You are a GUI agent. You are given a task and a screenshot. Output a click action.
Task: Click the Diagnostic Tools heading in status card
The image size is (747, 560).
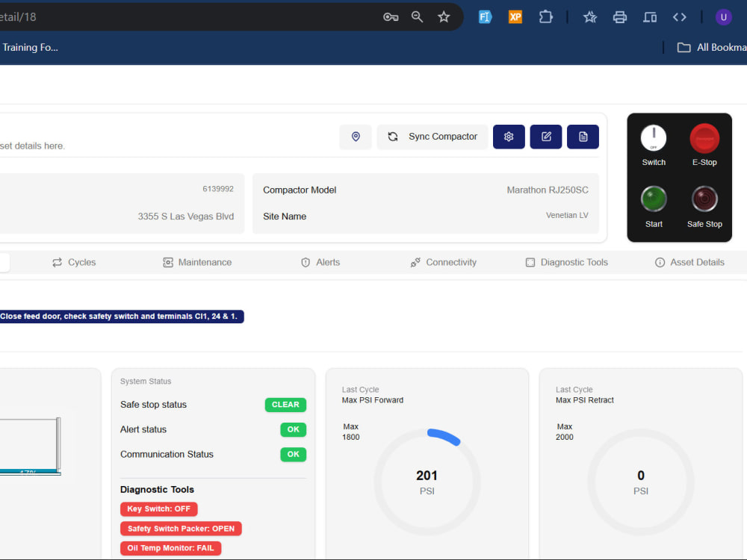pyautogui.click(x=157, y=490)
